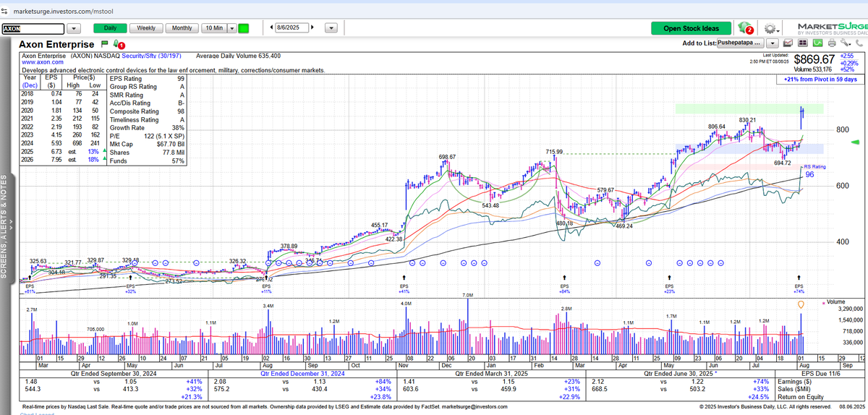The image size is (868, 415).
Task: Open notifications bell showing badge 2
Action: point(745,28)
